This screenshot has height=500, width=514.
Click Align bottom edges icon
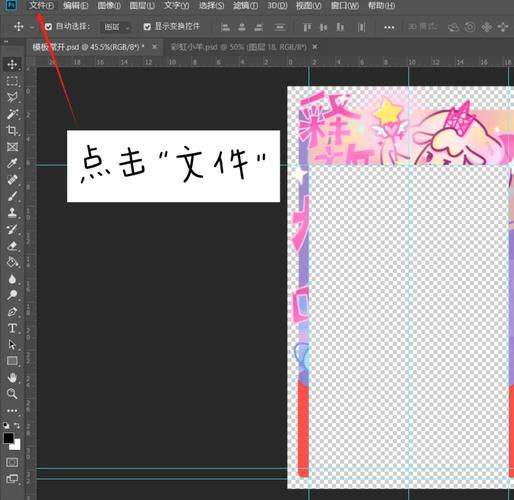point(340,27)
